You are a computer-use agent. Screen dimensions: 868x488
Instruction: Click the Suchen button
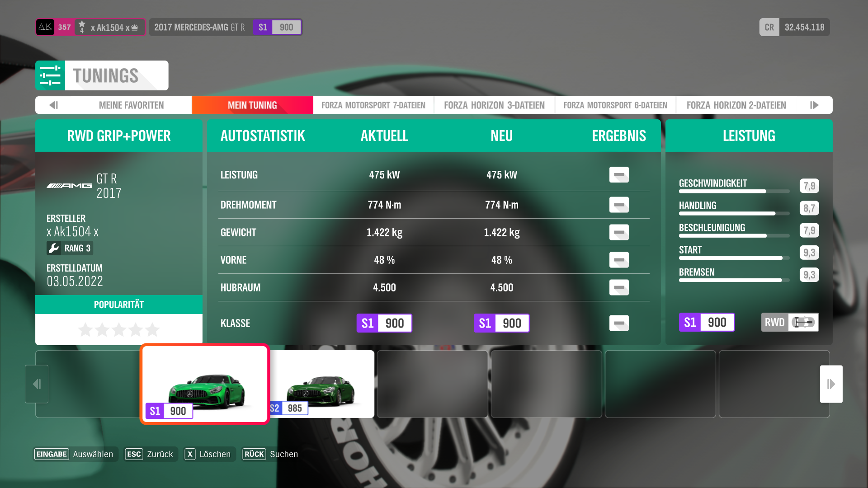(271, 454)
